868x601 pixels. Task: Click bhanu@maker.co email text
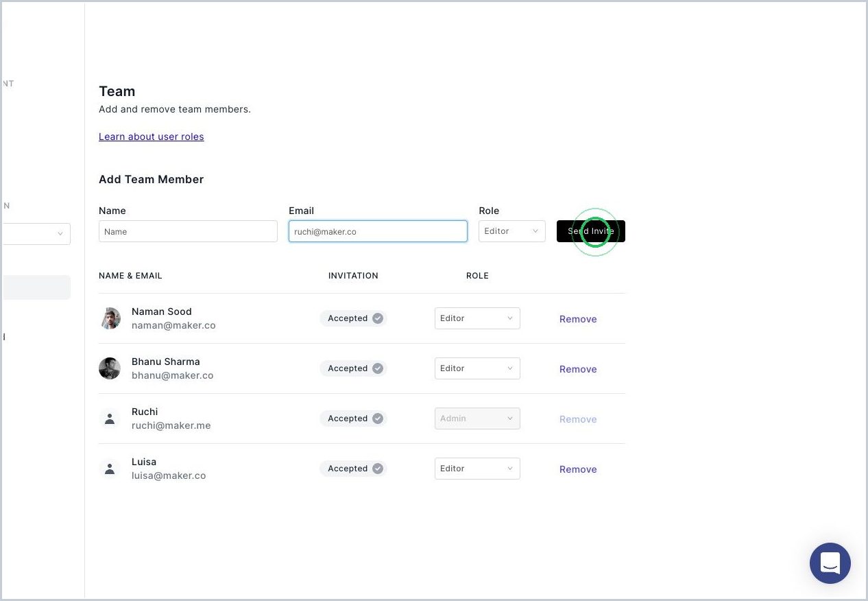click(x=173, y=375)
